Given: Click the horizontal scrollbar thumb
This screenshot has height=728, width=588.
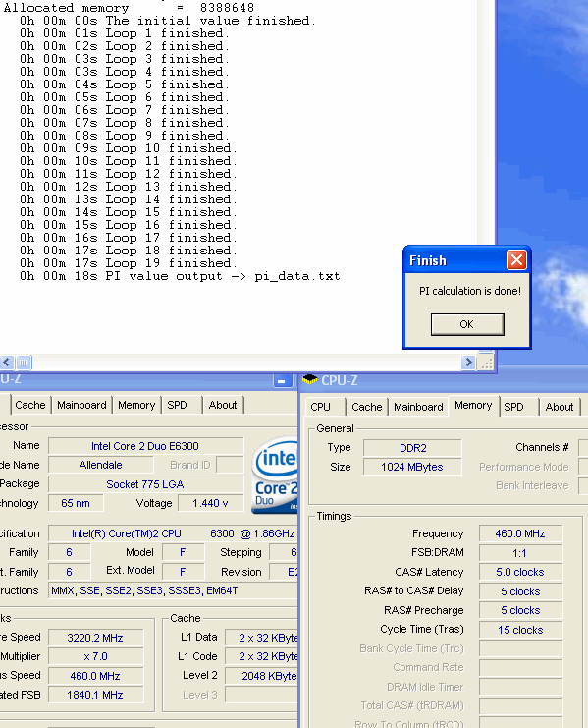Looking at the screenshot, I should 25,362.
